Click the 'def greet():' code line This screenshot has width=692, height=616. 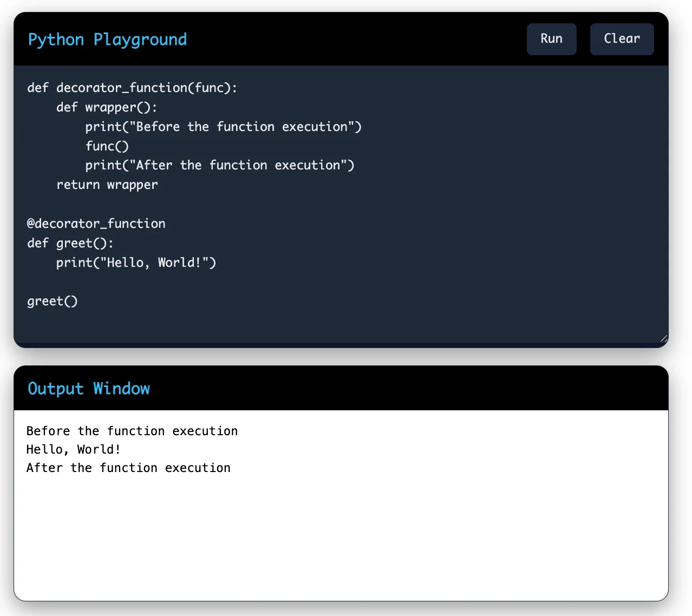pos(70,243)
